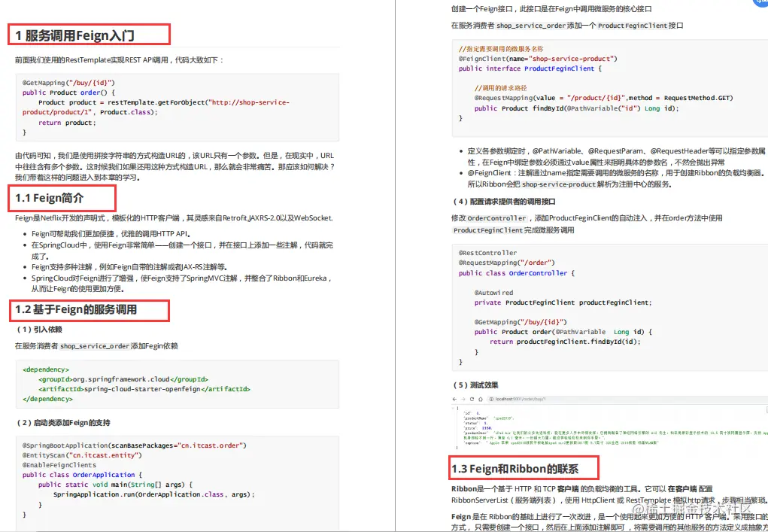
Task: Click the SpringApplication.run(OrderApplication.class, args) line
Action: (x=154, y=494)
